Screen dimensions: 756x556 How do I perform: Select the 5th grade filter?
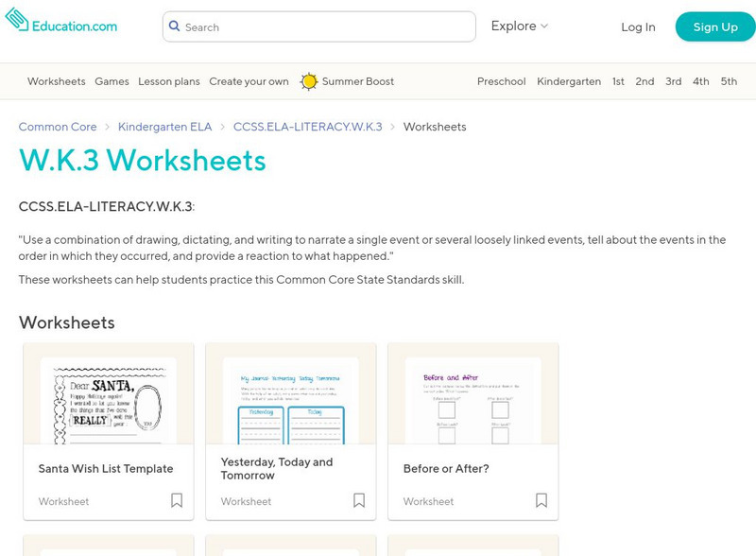point(729,81)
